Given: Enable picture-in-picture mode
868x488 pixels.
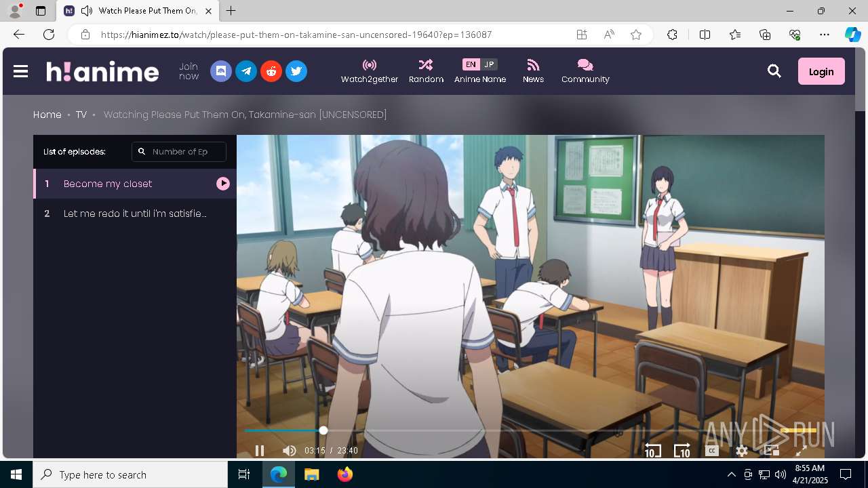Looking at the screenshot, I should [771, 451].
